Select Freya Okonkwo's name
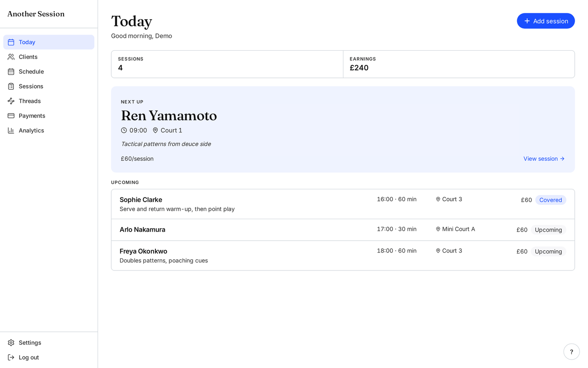This screenshot has height=368, width=588. pos(143,251)
